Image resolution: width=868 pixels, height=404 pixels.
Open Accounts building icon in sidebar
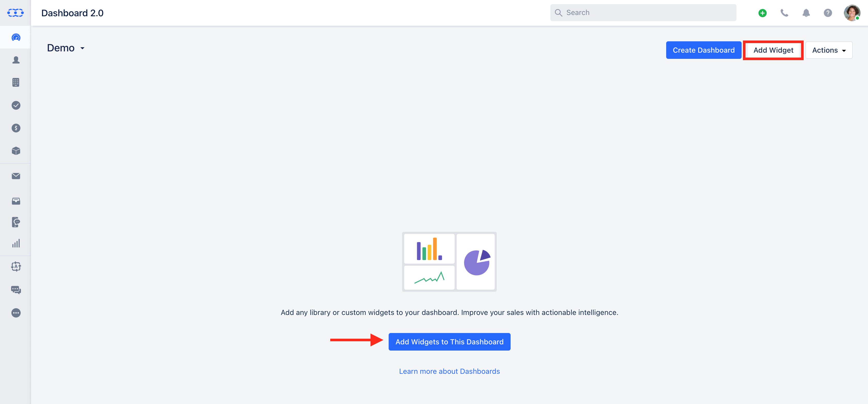coord(16,83)
